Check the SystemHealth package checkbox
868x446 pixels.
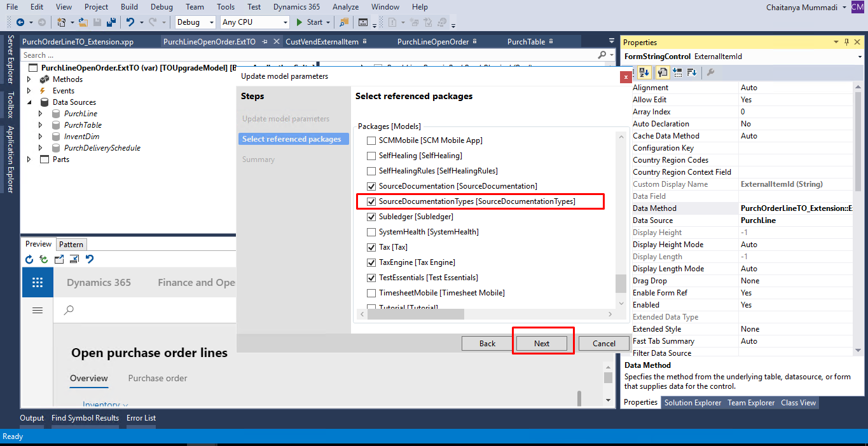(x=372, y=232)
